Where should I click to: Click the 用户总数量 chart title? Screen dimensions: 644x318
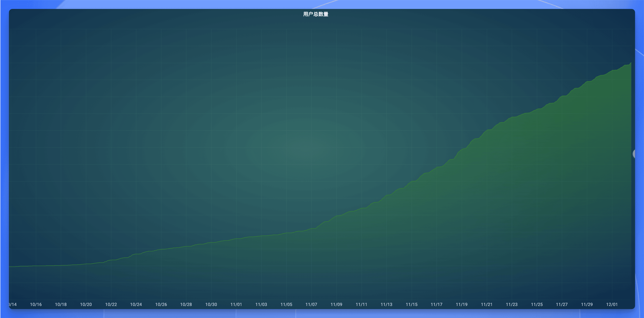coord(315,14)
